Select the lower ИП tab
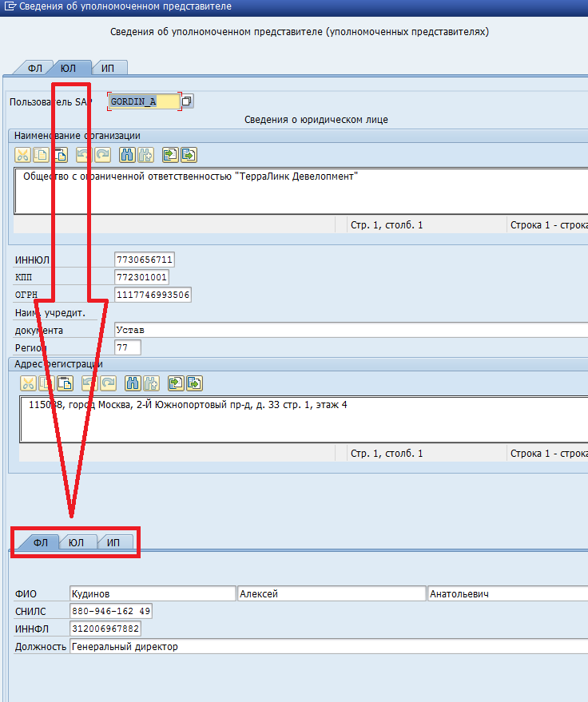 click(113, 543)
